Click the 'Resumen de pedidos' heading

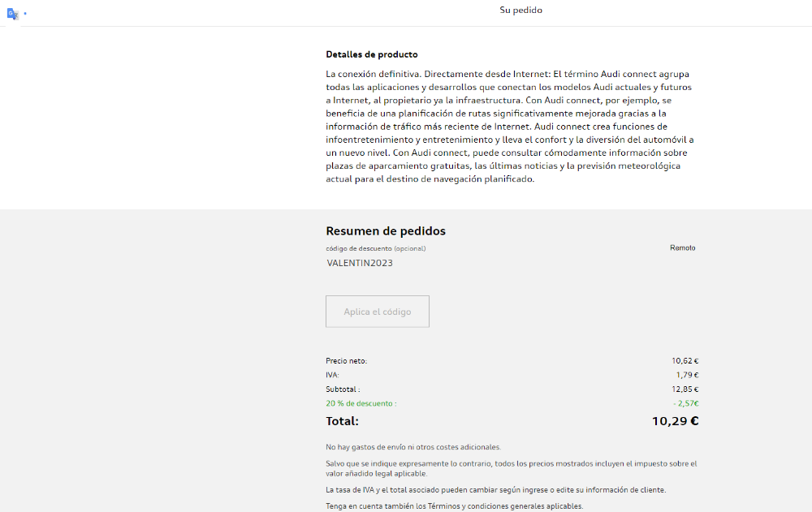click(386, 231)
